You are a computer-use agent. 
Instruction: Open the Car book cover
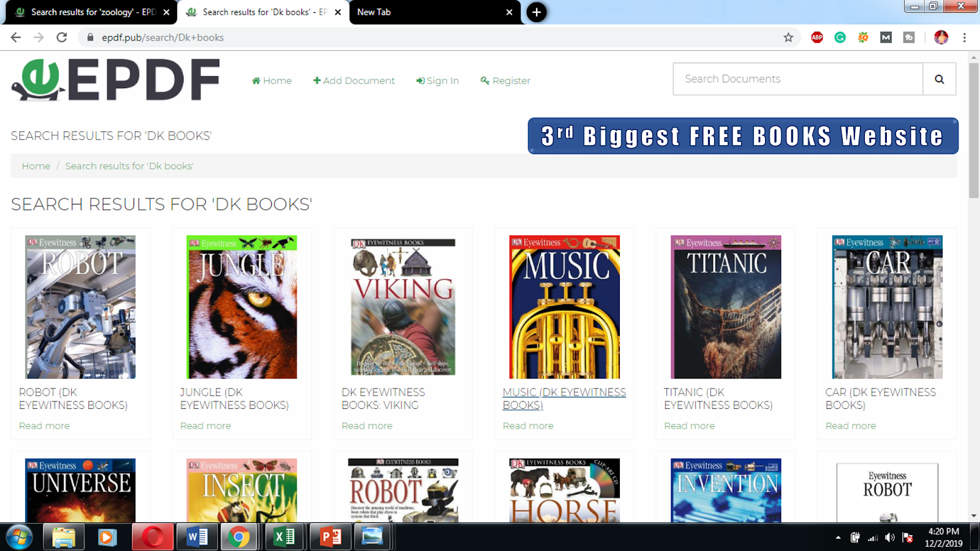coord(887,307)
